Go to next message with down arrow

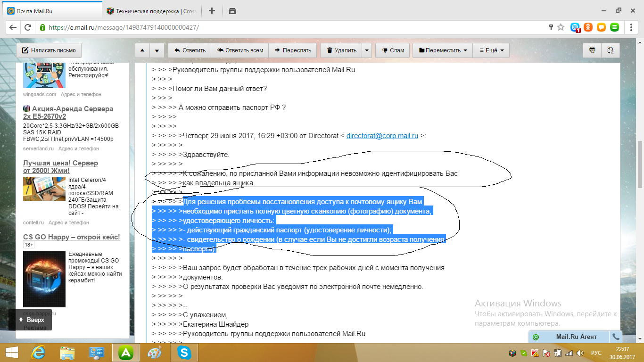158,50
